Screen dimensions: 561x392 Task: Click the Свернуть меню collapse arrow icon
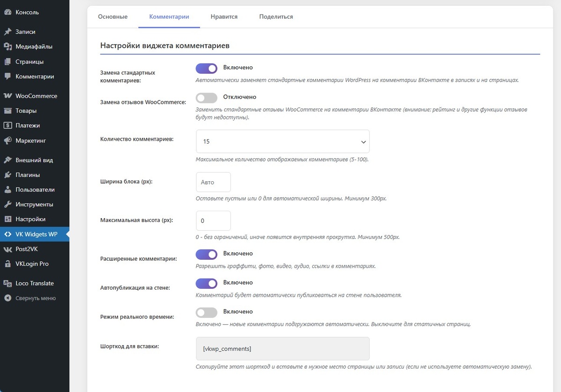pos(7,298)
